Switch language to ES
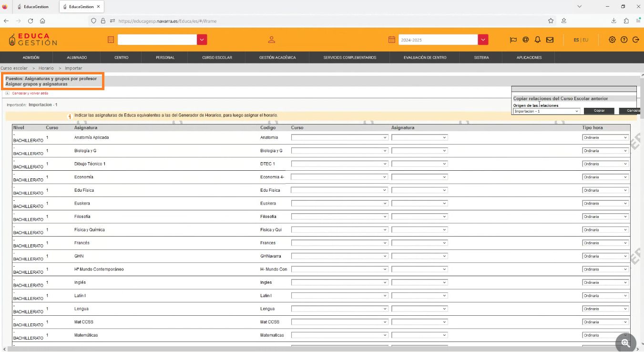 pos(576,40)
